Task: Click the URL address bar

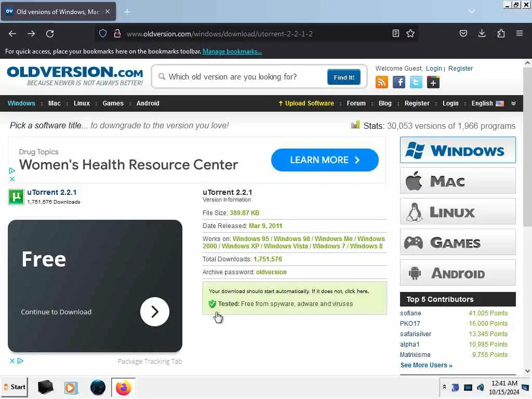Action: [x=256, y=34]
